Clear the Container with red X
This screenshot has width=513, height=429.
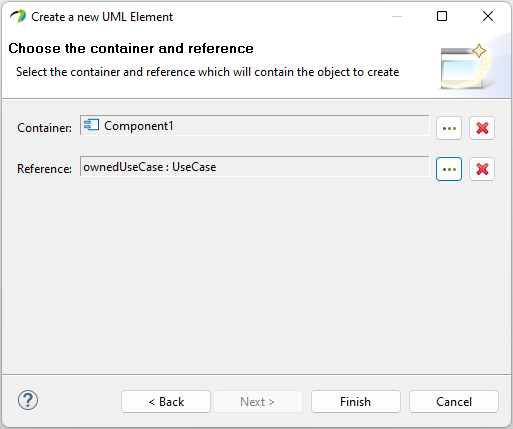tap(482, 128)
